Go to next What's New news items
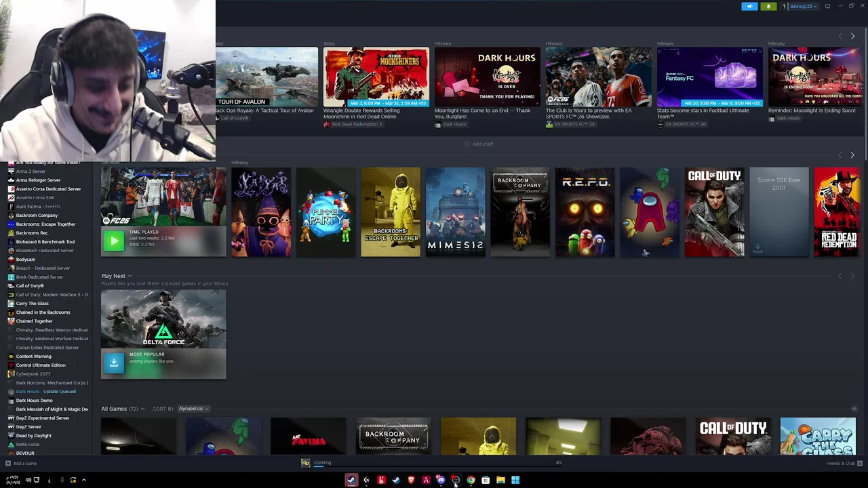Image resolution: width=868 pixels, height=488 pixels. pos(852,36)
